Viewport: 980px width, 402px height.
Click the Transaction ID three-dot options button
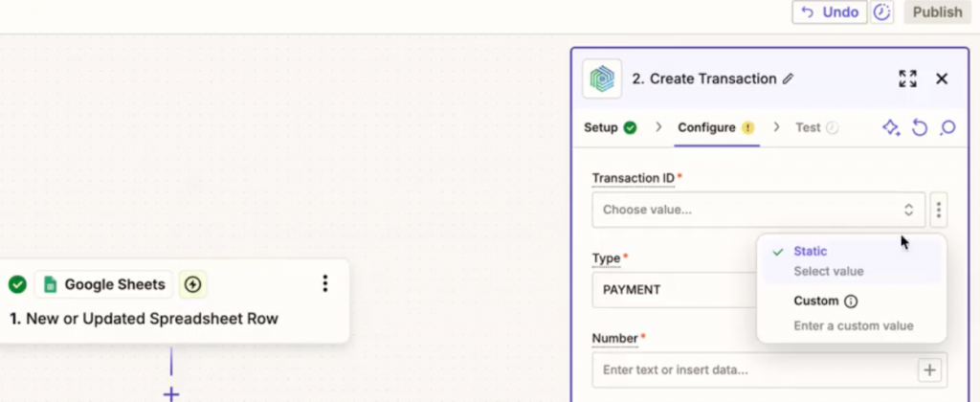pyautogui.click(x=938, y=210)
